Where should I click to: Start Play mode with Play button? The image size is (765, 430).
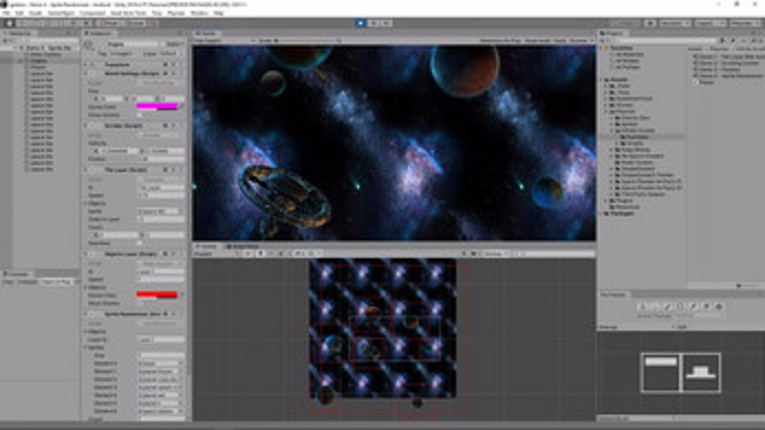point(360,23)
